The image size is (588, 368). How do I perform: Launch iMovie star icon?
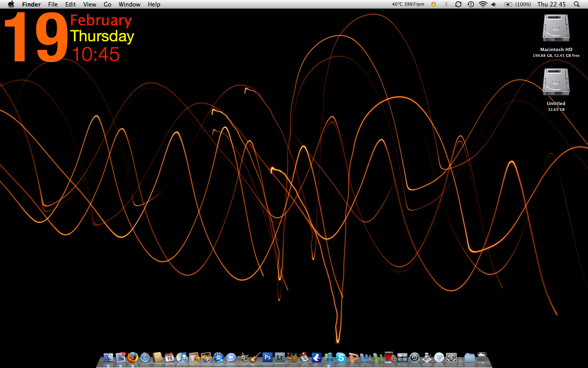pos(243,358)
